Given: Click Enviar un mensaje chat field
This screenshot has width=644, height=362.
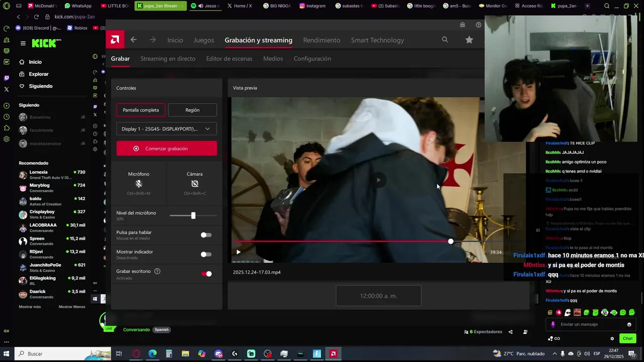Looking at the screenshot, I should (591, 324).
